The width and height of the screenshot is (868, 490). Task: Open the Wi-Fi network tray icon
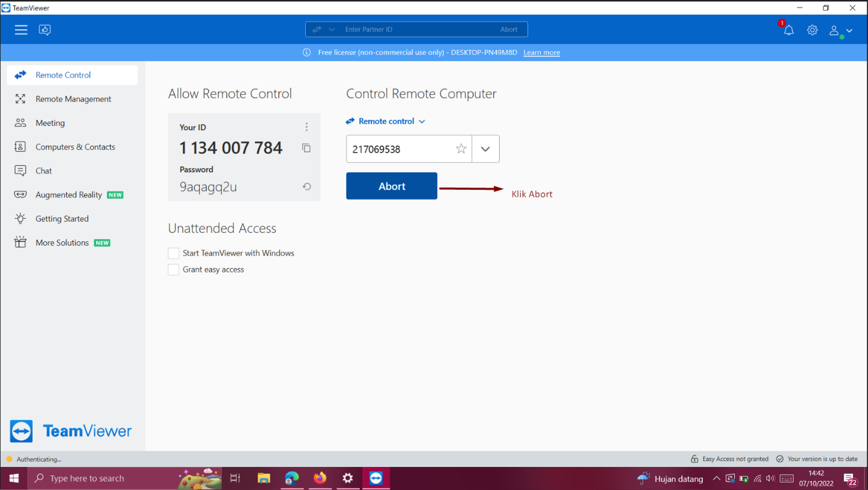757,478
